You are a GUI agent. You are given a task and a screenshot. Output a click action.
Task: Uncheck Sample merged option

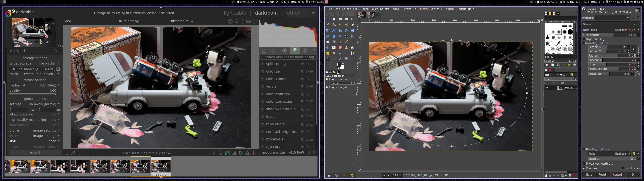point(327,87)
